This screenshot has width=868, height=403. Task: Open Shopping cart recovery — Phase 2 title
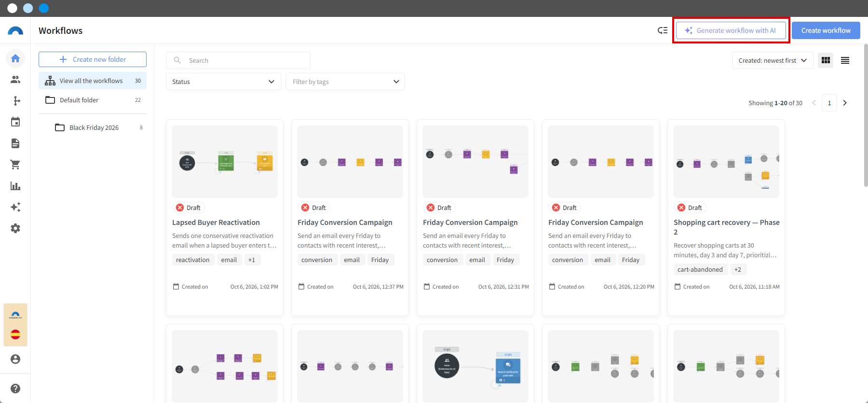(727, 227)
